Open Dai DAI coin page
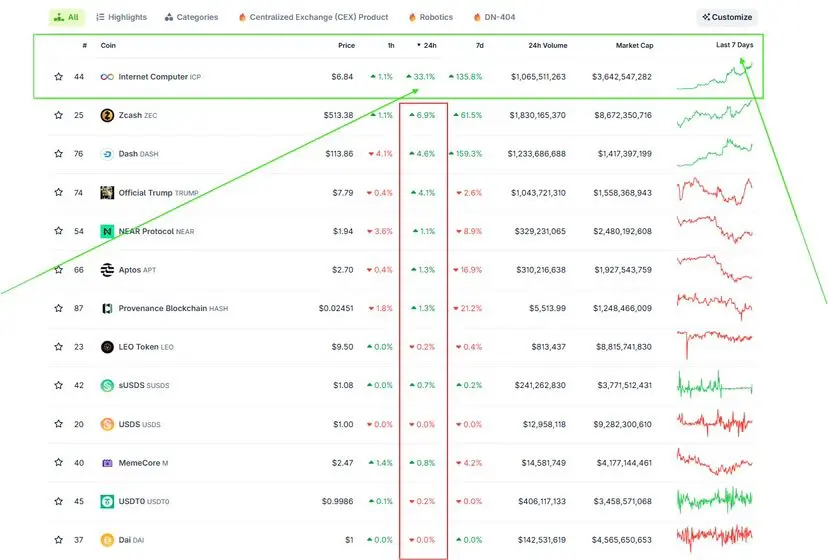Image resolution: width=828 pixels, height=560 pixels. click(131, 540)
